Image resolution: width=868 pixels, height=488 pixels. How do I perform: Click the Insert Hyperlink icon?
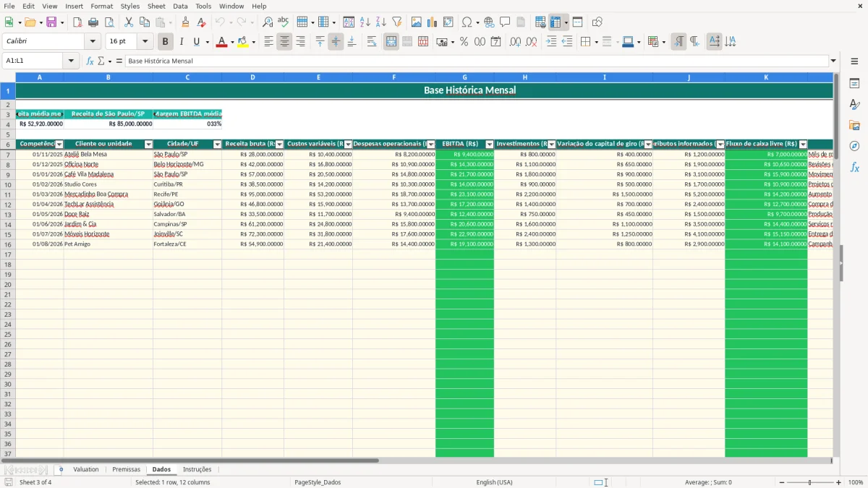click(489, 22)
